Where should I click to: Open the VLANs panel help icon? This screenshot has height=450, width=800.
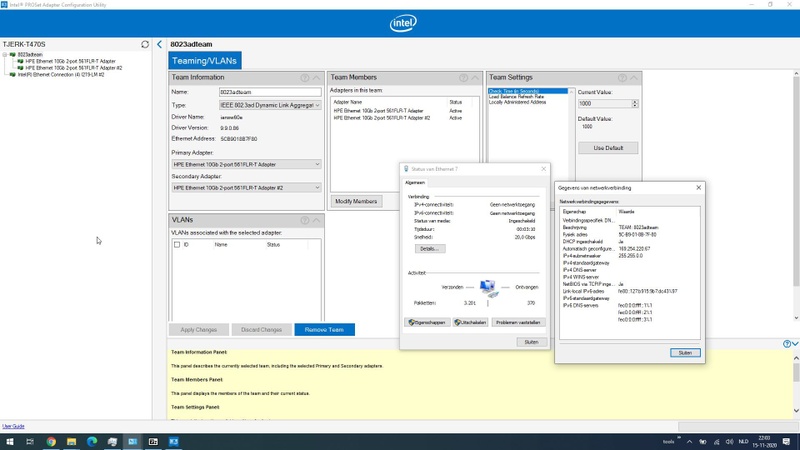tap(305, 220)
